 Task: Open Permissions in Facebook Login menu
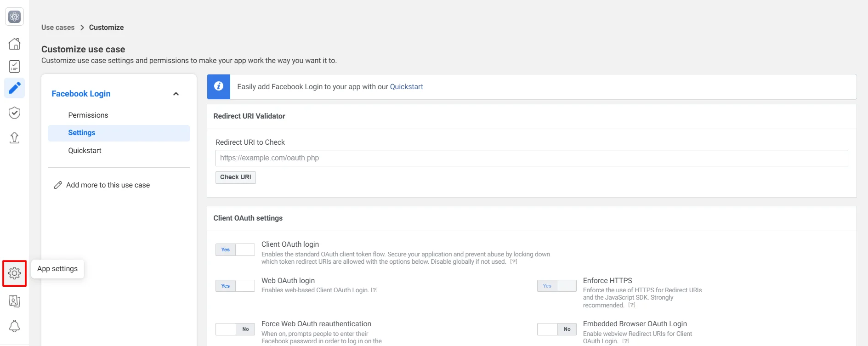coord(88,115)
